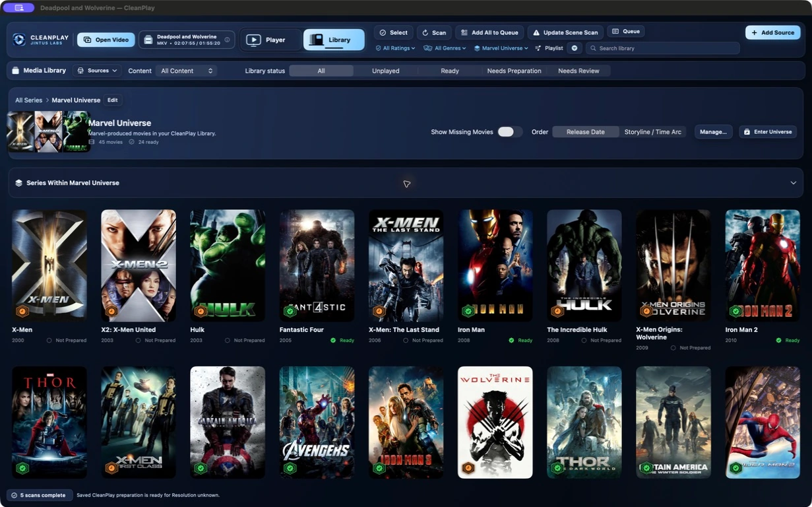The height and width of the screenshot is (507, 812).
Task: Select the Unplayed status tab
Action: pyautogui.click(x=386, y=71)
